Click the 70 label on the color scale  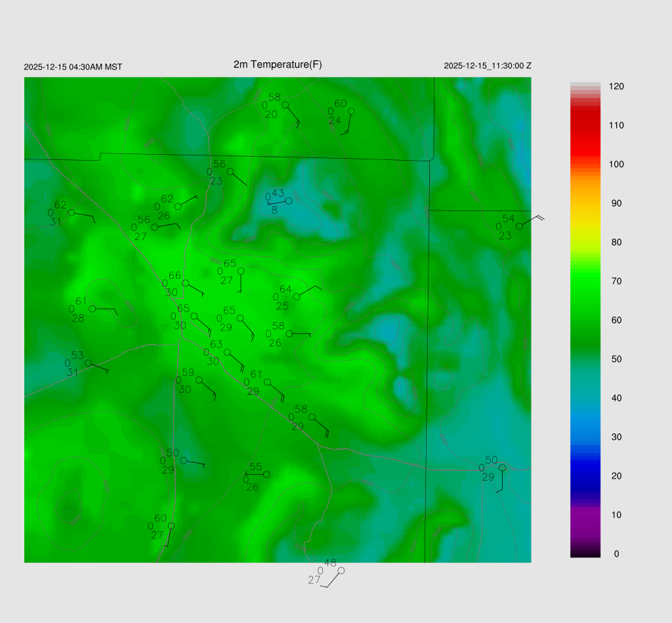point(616,281)
